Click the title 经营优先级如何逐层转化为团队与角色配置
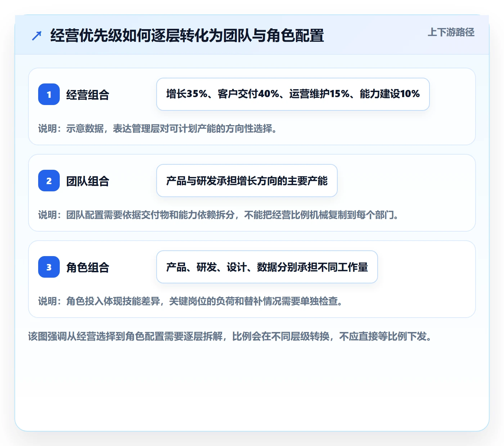 (x=187, y=36)
